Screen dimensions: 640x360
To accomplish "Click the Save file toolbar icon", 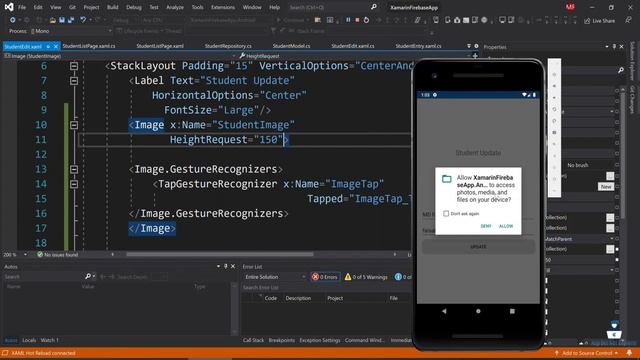I will [62, 20].
